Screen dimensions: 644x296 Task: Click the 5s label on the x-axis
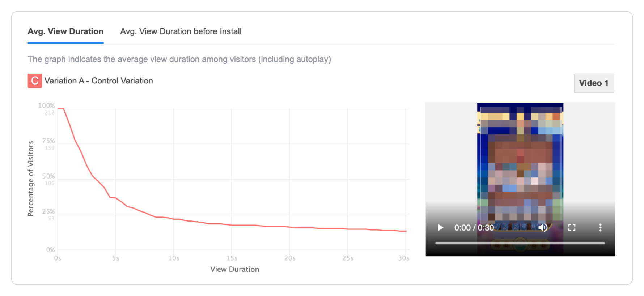click(x=115, y=258)
